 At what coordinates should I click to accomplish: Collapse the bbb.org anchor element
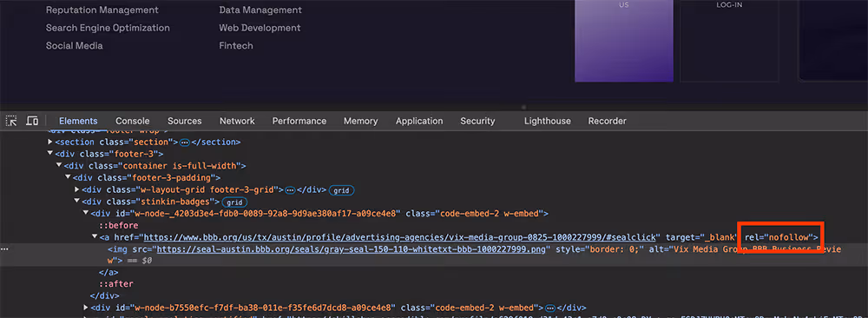[x=95, y=237]
